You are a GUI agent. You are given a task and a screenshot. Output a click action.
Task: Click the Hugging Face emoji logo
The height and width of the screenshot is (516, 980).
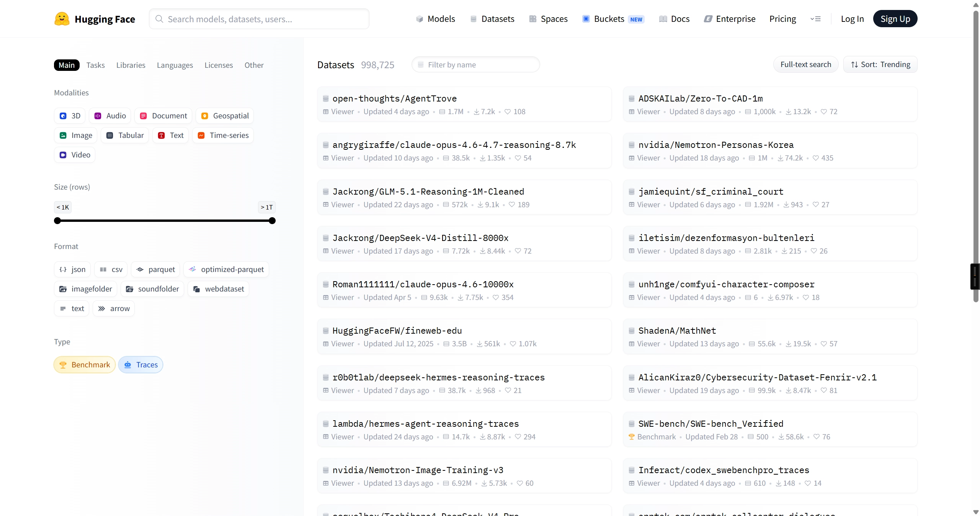[x=62, y=19]
